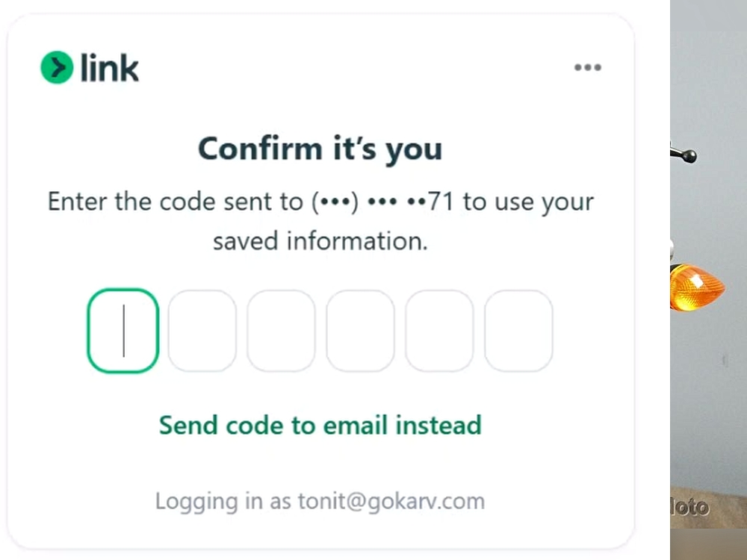Focus the first verification code digit box
This screenshot has width=747, height=560.
coord(123,331)
